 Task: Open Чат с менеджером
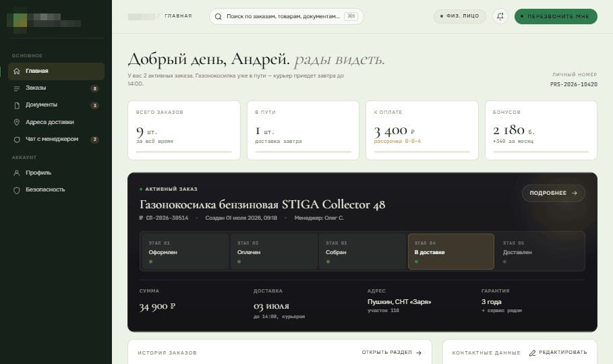point(56,139)
